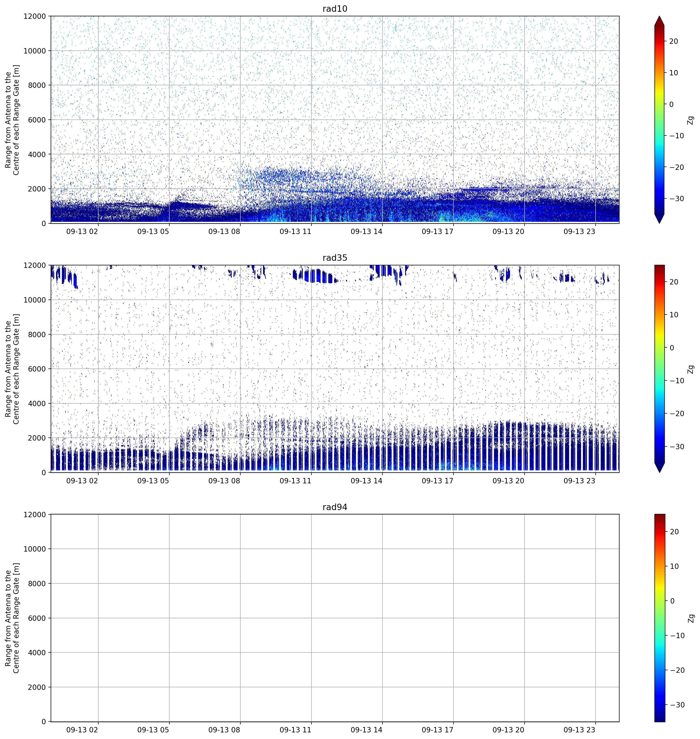The image size is (700, 739).
Task: Click the 4000 y-tick on rad94
Action: [x=37, y=653]
